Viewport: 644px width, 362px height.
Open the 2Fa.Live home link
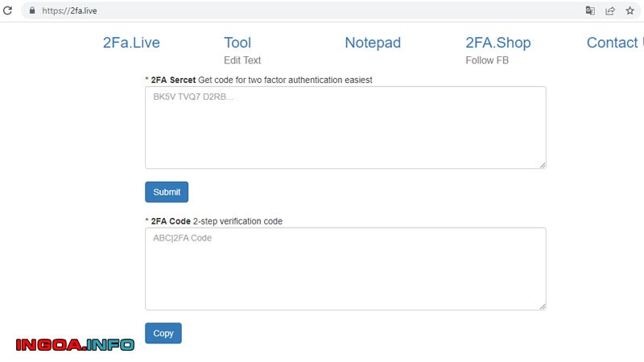(131, 43)
